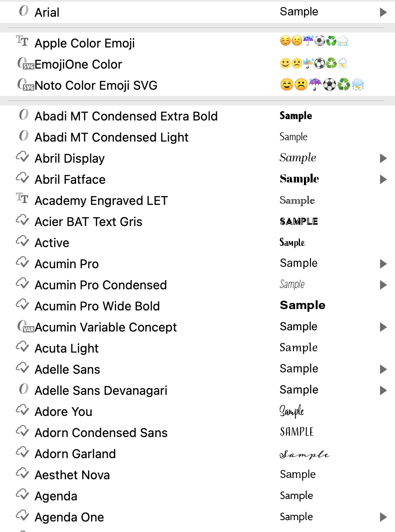Expand the Abril Display family variants
The width and height of the screenshot is (395, 532).
pos(383,158)
